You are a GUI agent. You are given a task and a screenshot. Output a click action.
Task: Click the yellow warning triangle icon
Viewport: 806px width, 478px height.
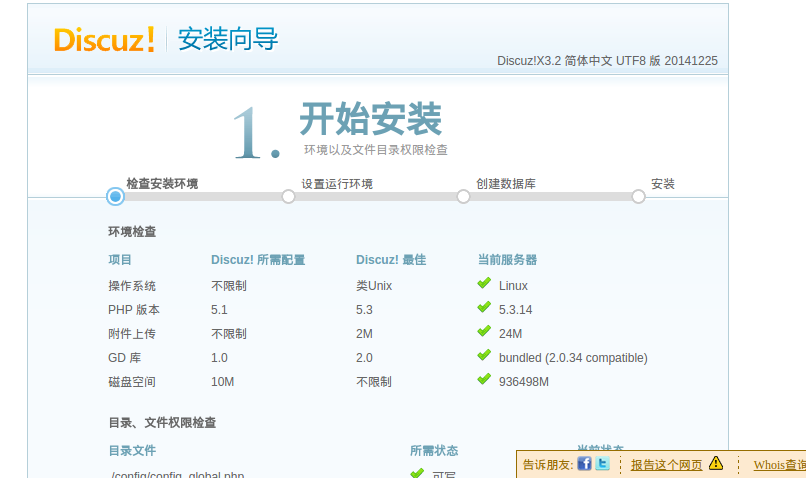pyautogui.click(x=716, y=464)
